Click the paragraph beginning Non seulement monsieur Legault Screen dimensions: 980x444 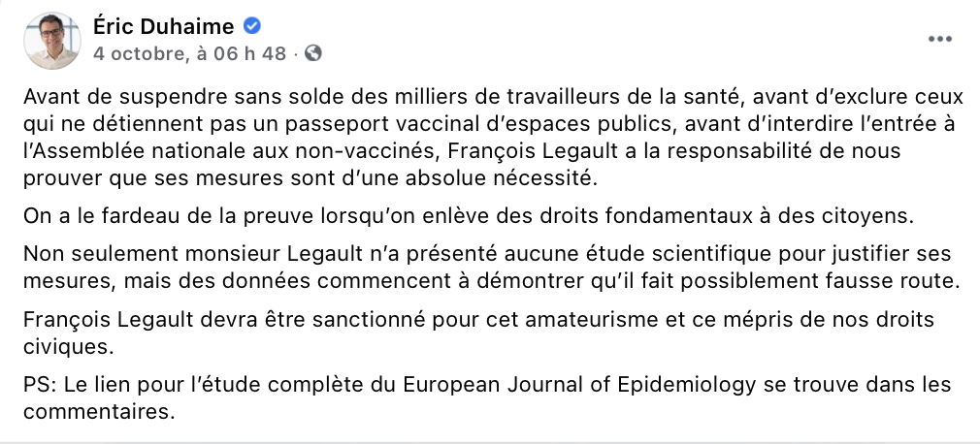click(491, 268)
